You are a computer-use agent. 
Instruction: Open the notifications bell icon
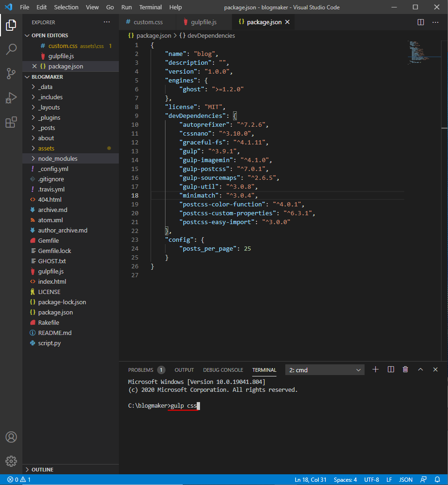pos(437,479)
